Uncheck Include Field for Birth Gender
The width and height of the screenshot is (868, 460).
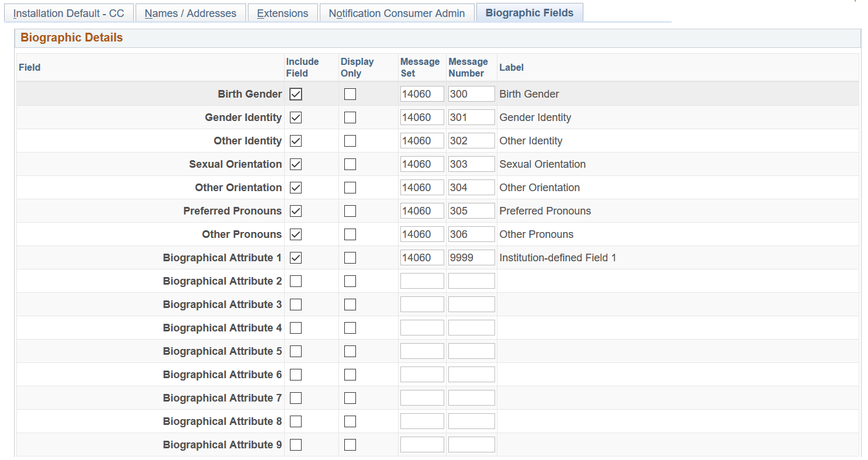(296, 94)
